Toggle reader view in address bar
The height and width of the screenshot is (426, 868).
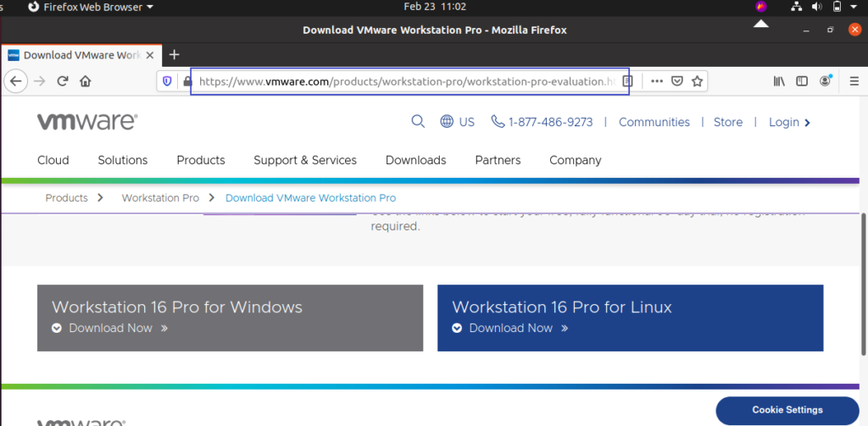point(626,81)
